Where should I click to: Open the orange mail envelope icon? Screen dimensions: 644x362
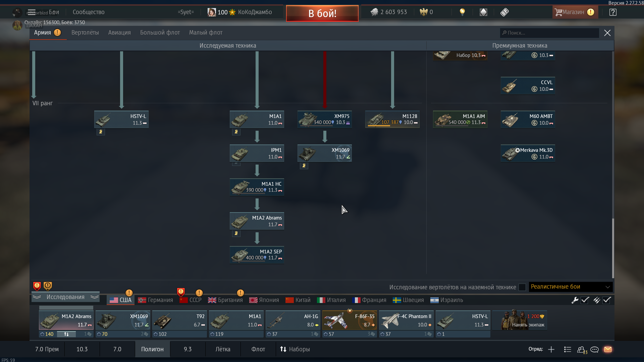click(608, 349)
